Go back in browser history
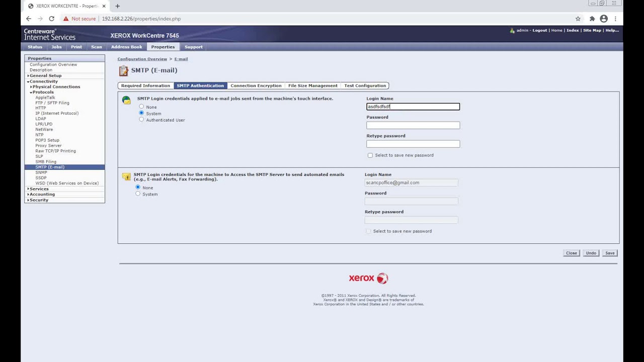This screenshot has height=362, width=644. tap(29, 19)
